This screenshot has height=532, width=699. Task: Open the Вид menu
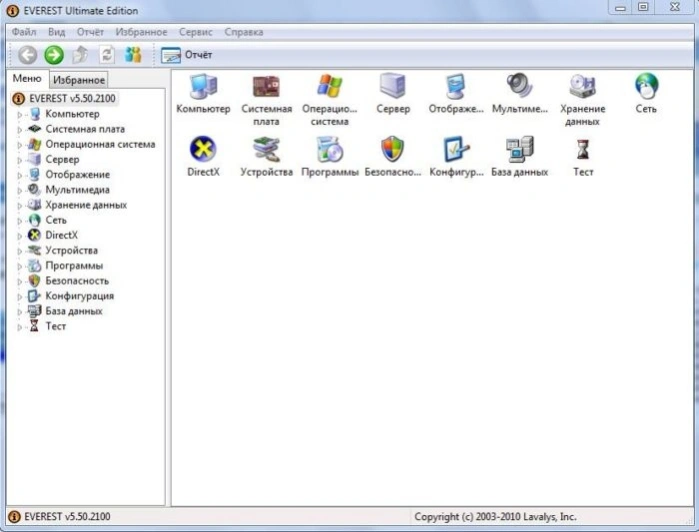(57, 32)
